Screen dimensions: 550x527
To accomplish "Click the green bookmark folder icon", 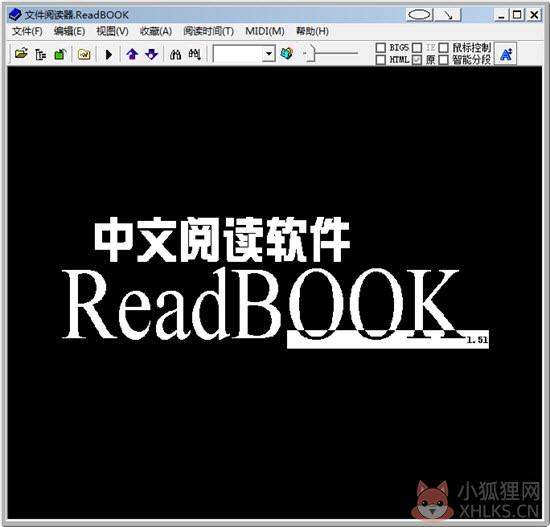I will tap(60, 54).
